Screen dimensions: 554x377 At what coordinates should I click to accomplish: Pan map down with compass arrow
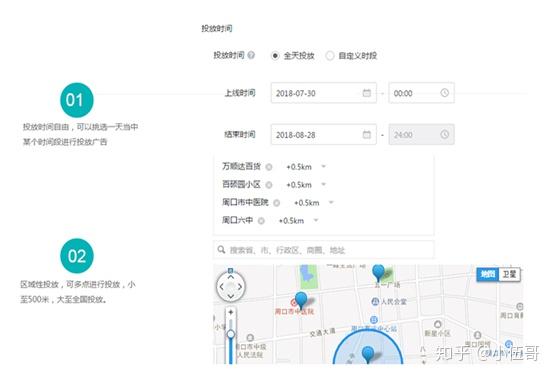pos(231,296)
